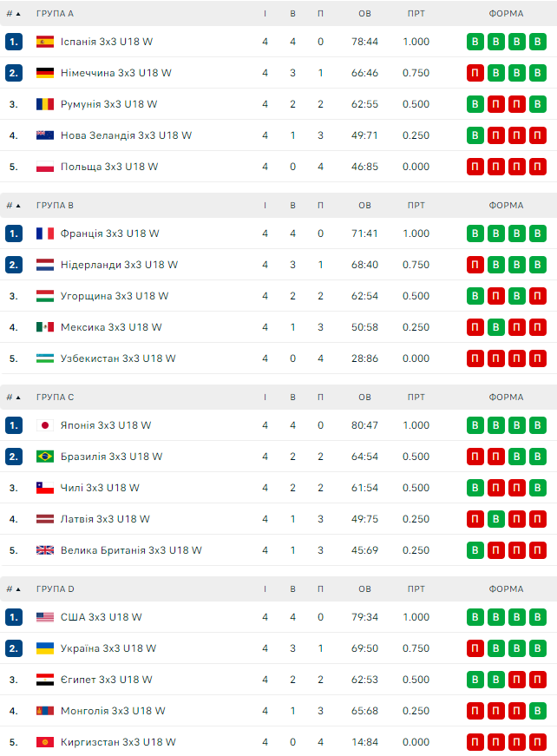Open the Монголія 3х3 U18 W team link
This screenshot has width=557, height=756.
[x=113, y=711]
